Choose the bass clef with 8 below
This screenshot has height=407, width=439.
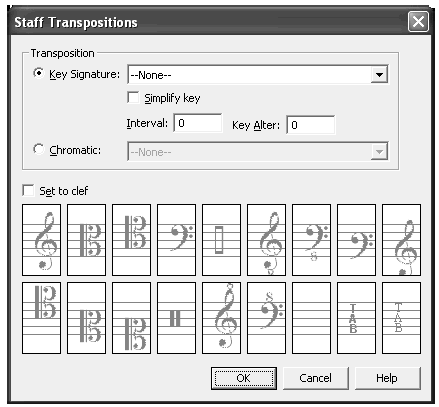311,240
